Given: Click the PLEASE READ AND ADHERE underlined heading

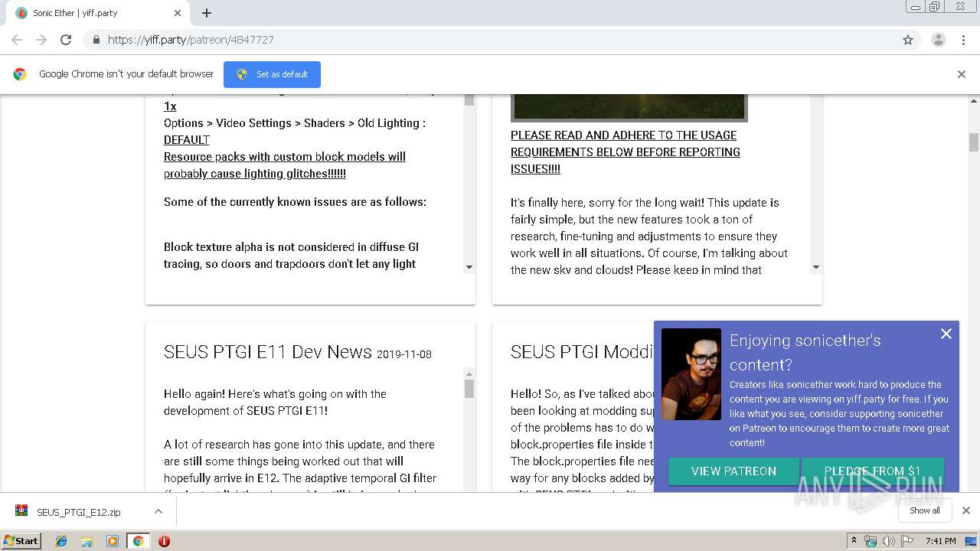Looking at the screenshot, I should pyautogui.click(x=626, y=152).
